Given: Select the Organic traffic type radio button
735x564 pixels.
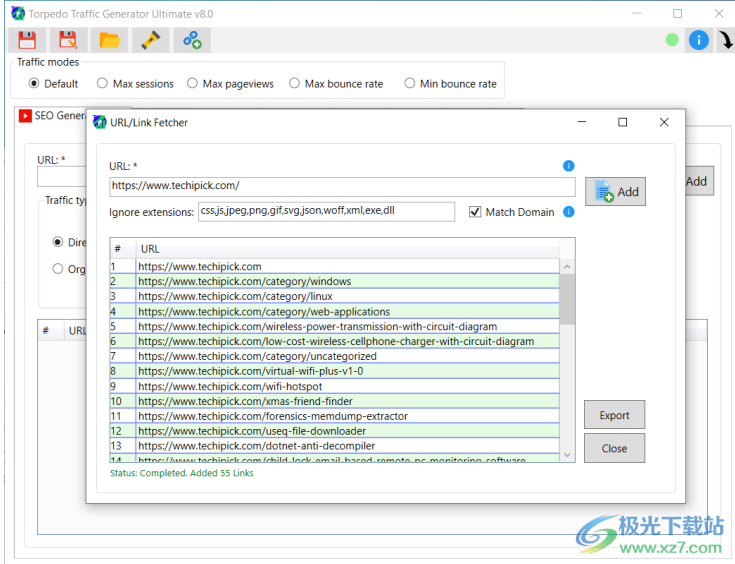Looking at the screenshot, I should pyautogui.click(x=58, y=269).
